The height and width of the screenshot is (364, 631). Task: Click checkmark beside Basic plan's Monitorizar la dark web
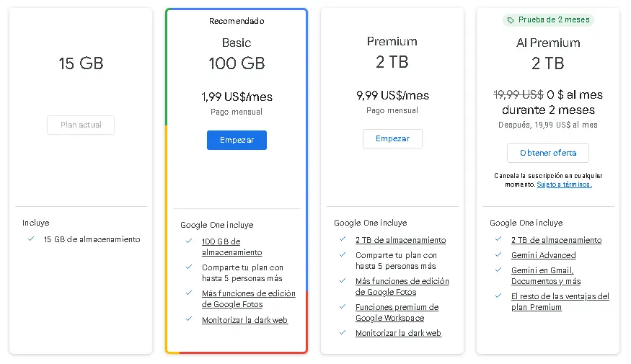click(x=187, y=319)
